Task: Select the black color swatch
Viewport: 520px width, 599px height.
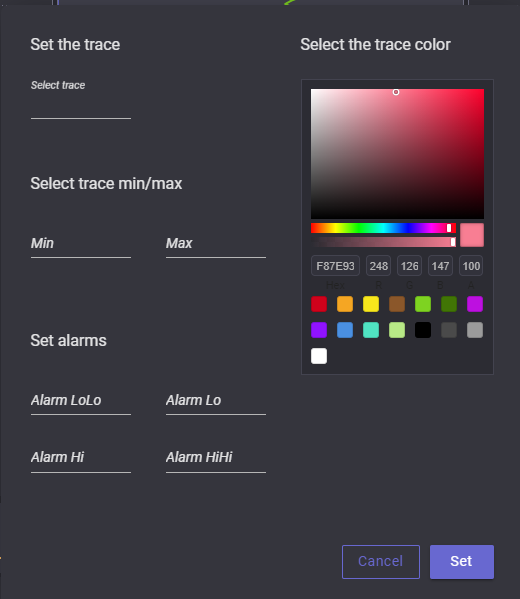Action: 423,330
